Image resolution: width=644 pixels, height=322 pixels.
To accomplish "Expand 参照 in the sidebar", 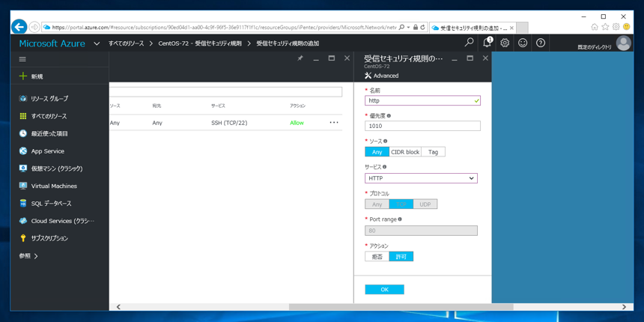I will pyautogui.click(x=28, y=256).
